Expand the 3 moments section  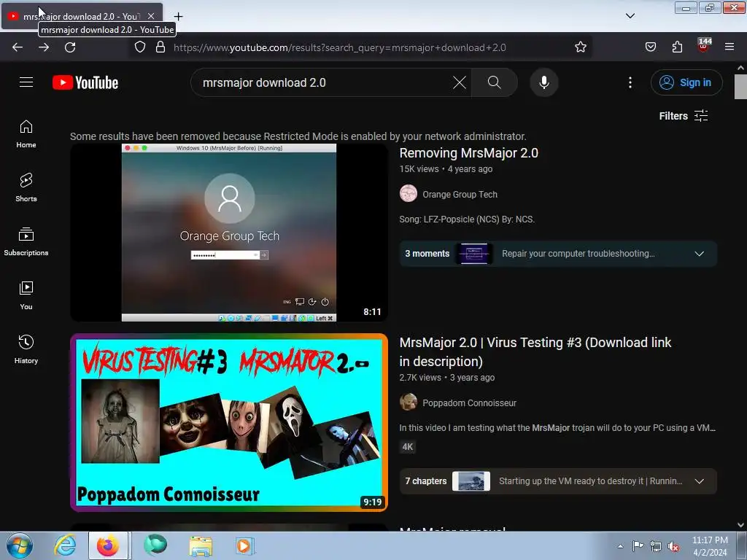point(558,253)
